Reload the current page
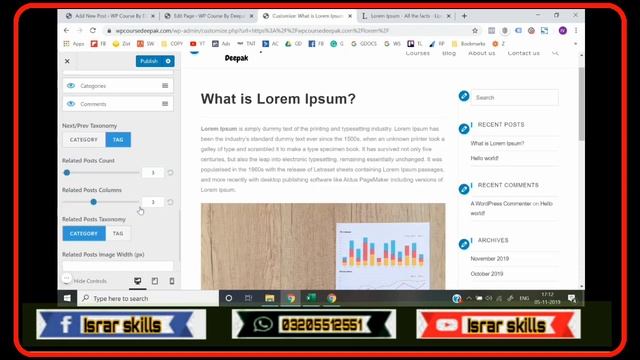640x360 pixels. [x=93, y=30]
